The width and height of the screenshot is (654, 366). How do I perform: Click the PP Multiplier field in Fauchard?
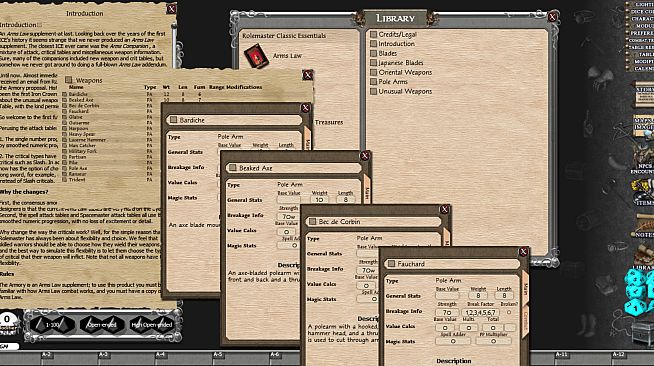pyautogui.click(x=493, y=341)
